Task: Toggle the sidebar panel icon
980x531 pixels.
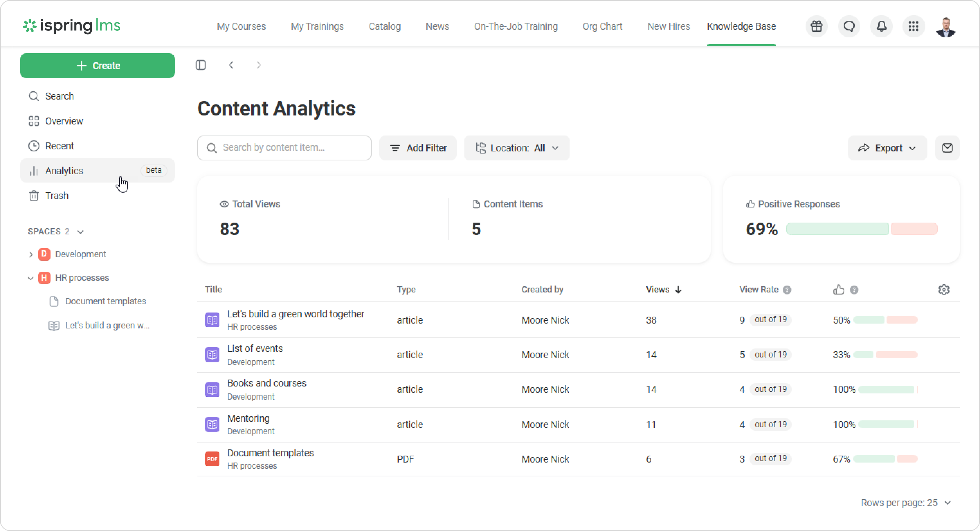Action: tap(200, 65)
